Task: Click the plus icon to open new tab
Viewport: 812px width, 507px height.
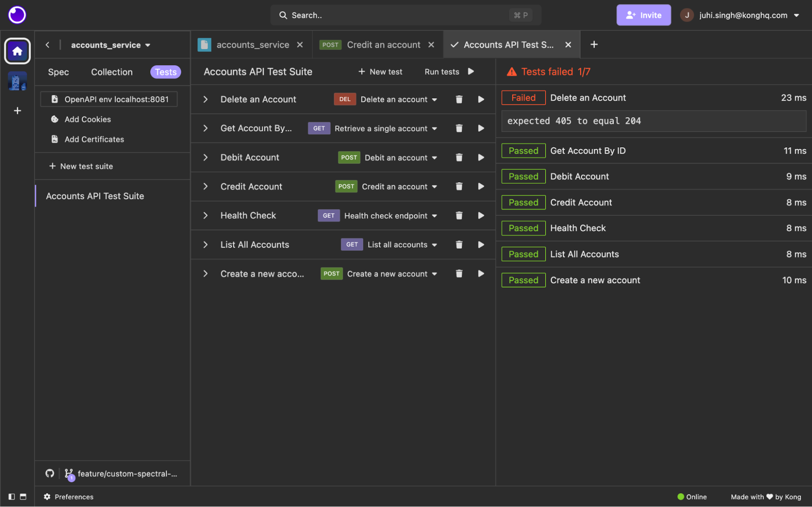Action: (x=594, y=45)
